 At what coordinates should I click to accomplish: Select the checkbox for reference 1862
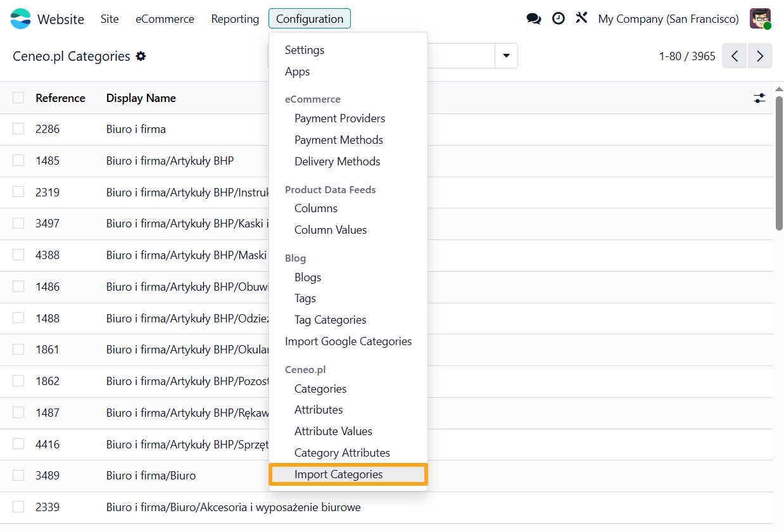click(x=18, y=381)
